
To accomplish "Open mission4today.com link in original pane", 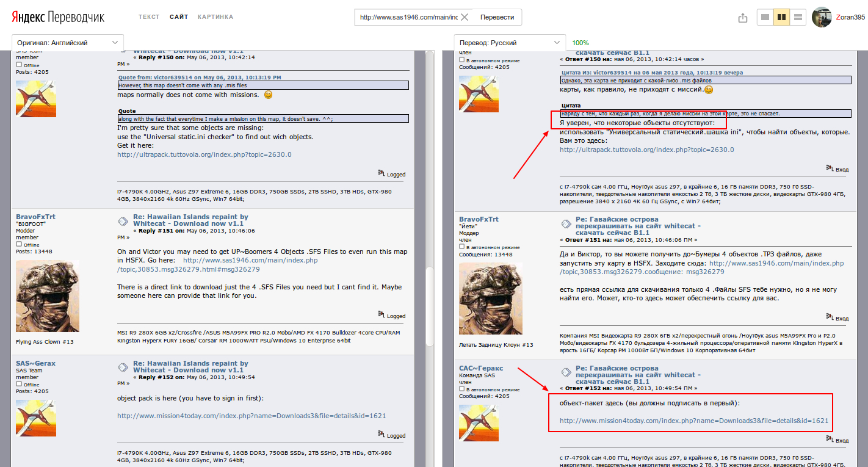I will pos(251,416).
